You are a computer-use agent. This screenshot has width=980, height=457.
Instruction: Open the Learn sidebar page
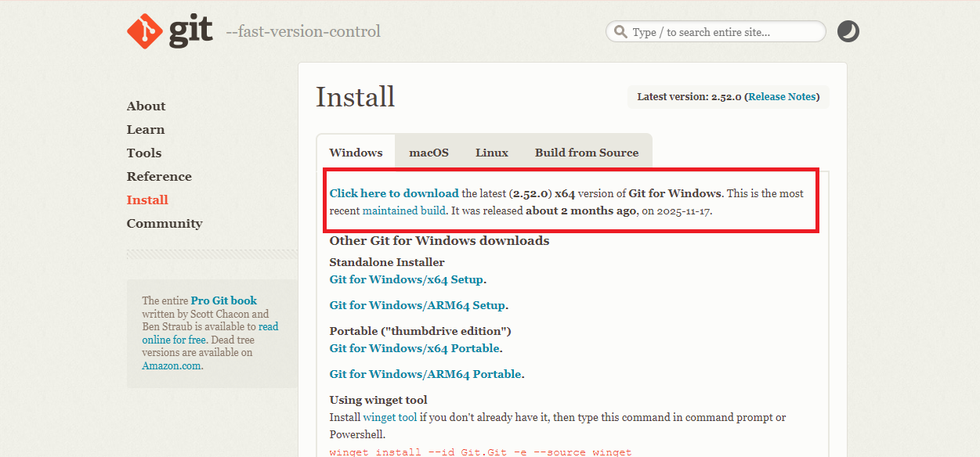(x=146, y=130)
